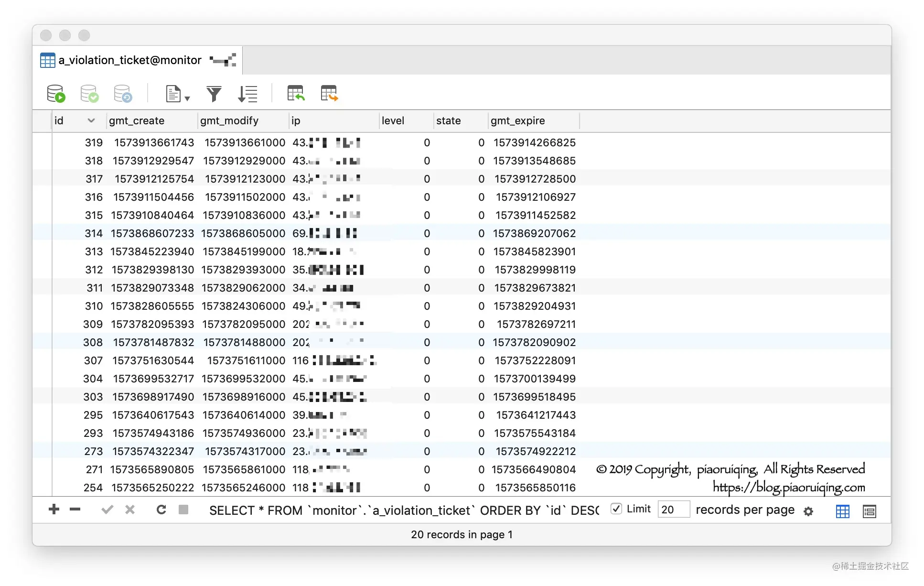Delete record with minus icon
Viewport: 924px width, 586px height.
pyautogui.click(x=75, y=510)
